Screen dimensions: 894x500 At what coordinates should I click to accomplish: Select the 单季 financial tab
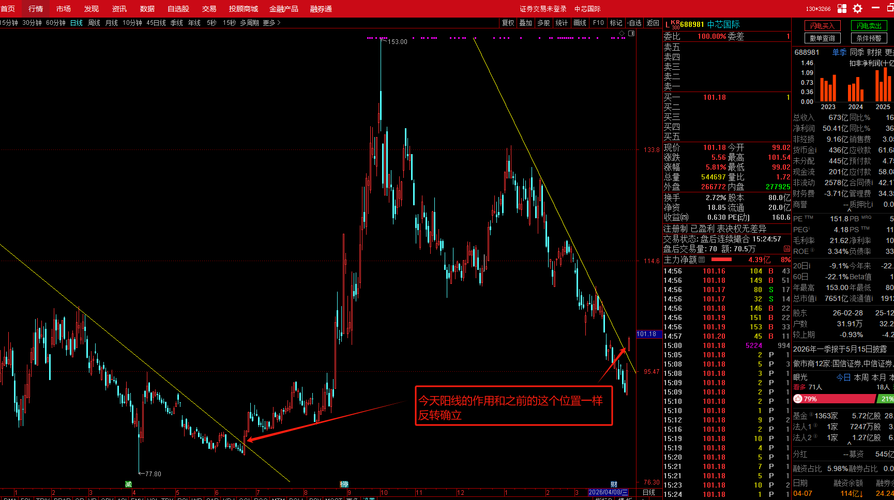point(839,52)
